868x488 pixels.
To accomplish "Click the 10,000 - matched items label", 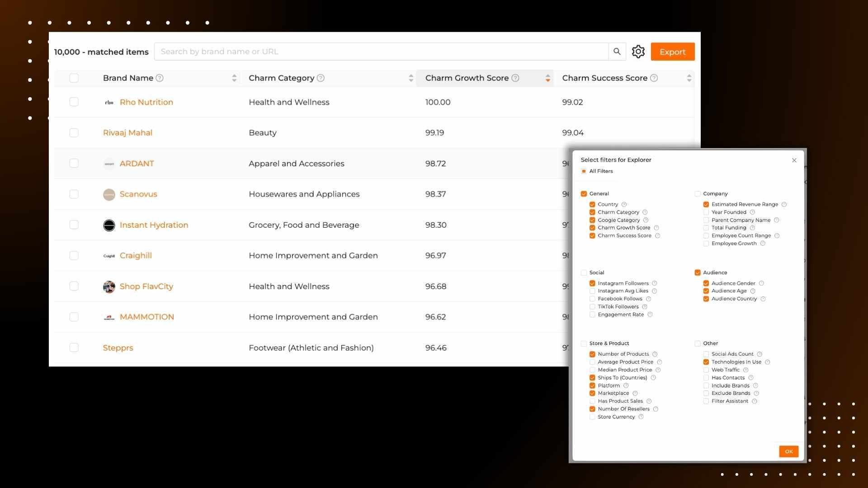I will tap(101, 52).
